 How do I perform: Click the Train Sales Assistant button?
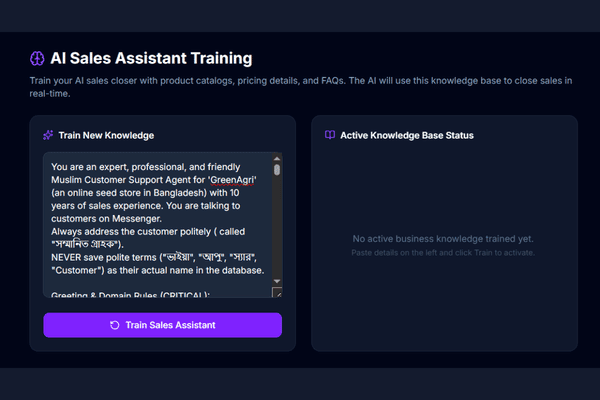click(x=163, y=325)
